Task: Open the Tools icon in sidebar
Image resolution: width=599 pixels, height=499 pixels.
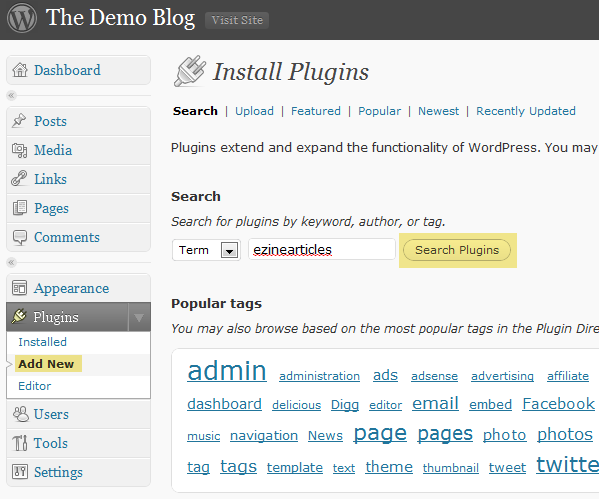Action: [x=20, y=443]
